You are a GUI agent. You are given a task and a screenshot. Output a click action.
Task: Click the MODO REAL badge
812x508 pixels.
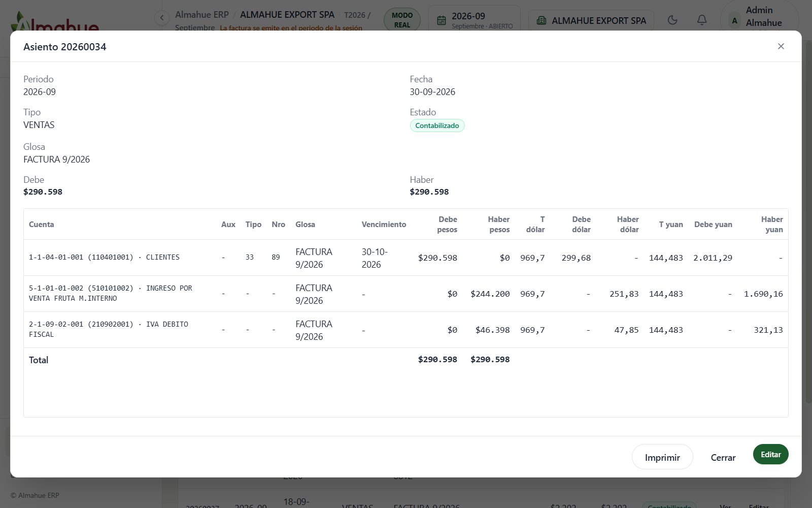pyautogui.click(x=402, y=20)
